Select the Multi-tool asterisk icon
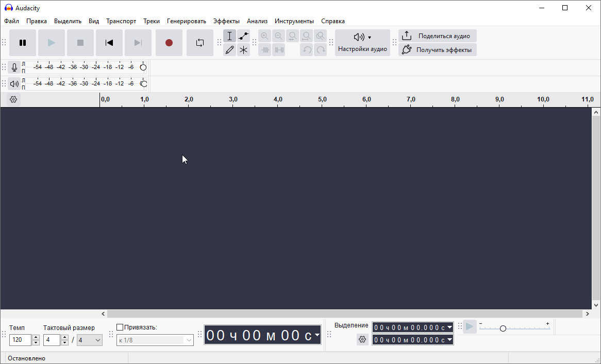 point(243,50)
